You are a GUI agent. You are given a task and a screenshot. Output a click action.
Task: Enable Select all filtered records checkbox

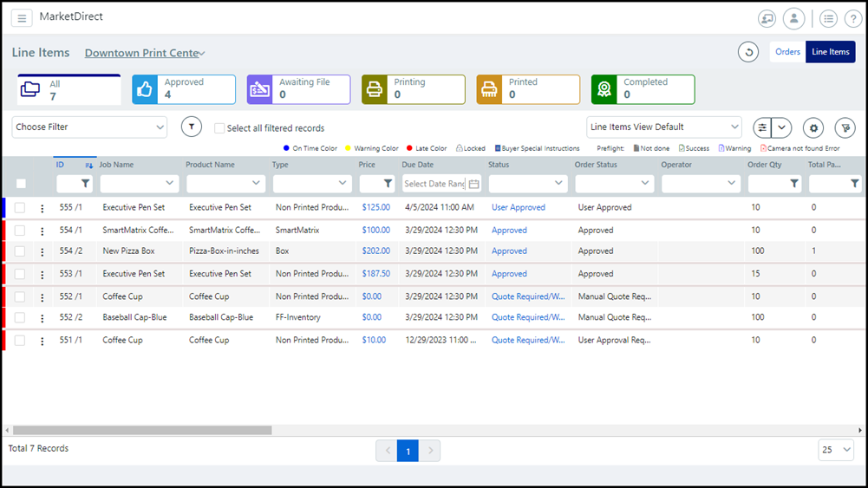click(x=220, y=128)
